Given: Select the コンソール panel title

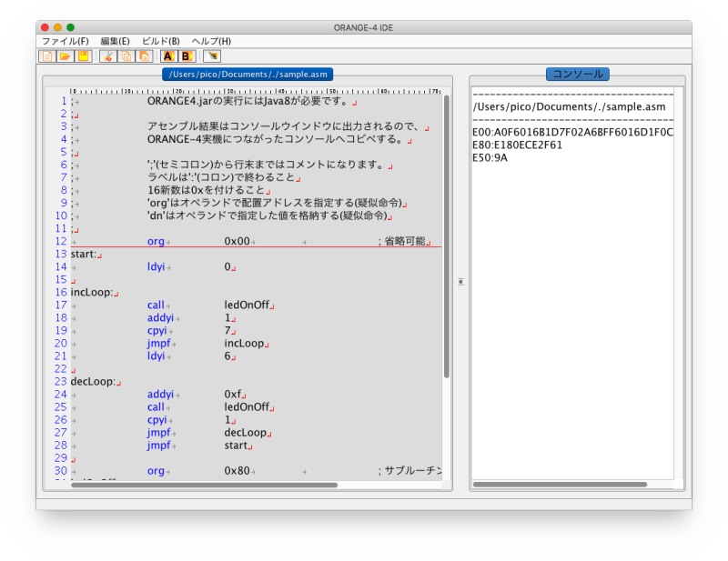Looking at the screenshot, I should [578, 75].
